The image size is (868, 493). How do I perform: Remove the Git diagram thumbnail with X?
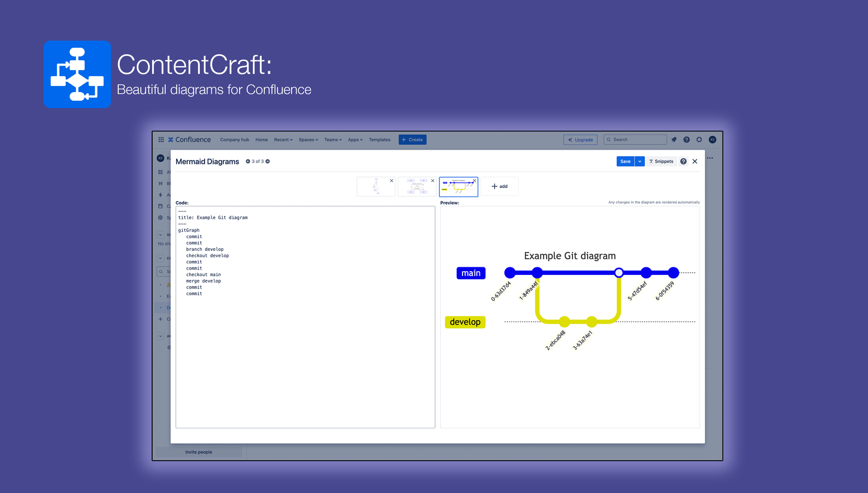click(x=474, y=181)
